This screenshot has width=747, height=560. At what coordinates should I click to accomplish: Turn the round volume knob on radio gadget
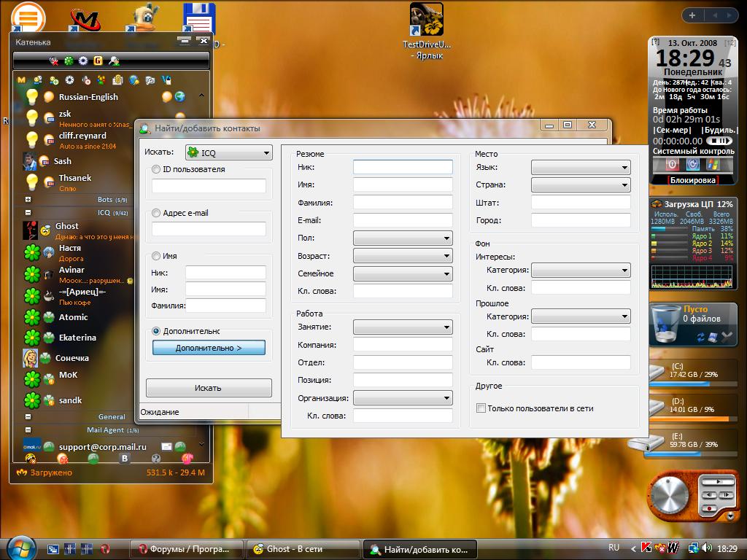pos(670,497)
